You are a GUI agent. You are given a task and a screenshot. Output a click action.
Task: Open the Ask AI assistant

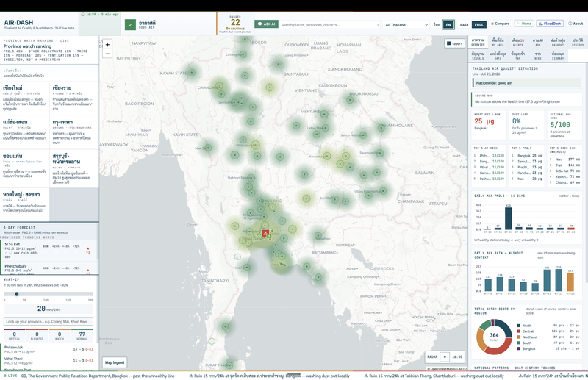[266, 24]
